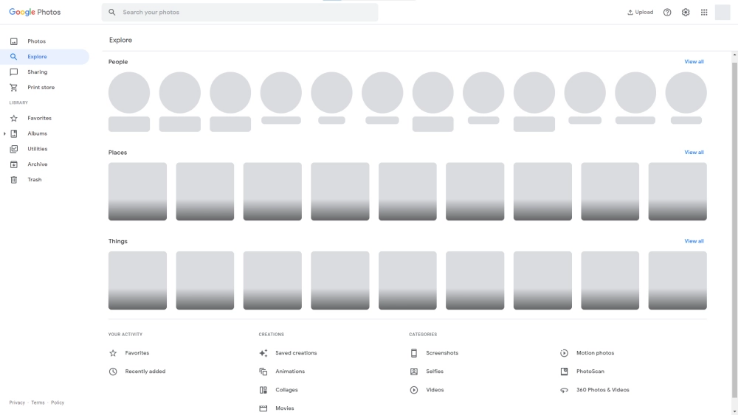Open the first Places thumbnail

pos(137,192)
